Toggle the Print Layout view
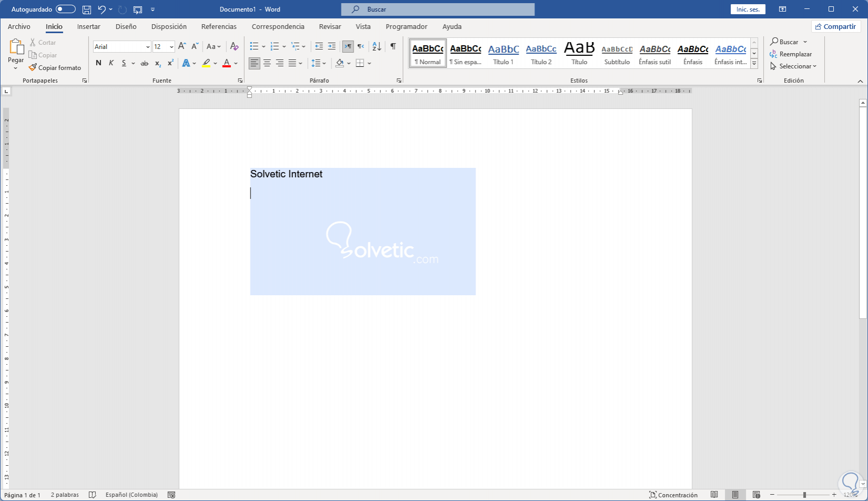The height and width of the screenshot is (501, 868). [x=735, y=495]
